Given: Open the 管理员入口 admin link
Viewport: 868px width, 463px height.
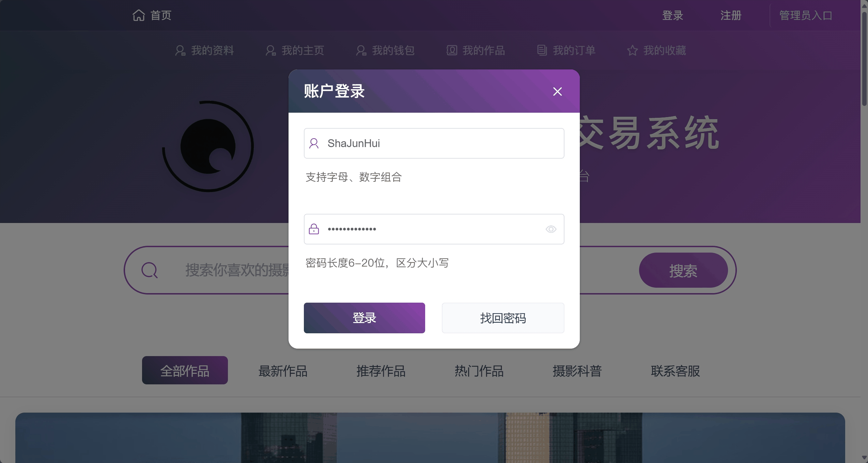Looking at the screenshot, I should coord(806,15).
